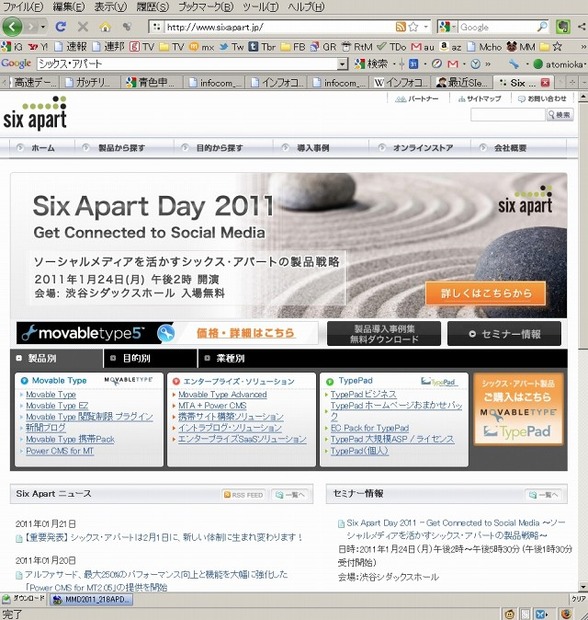Close the Six browser tab
Viewport: 588px width, 620px height.
coord(545,82)
